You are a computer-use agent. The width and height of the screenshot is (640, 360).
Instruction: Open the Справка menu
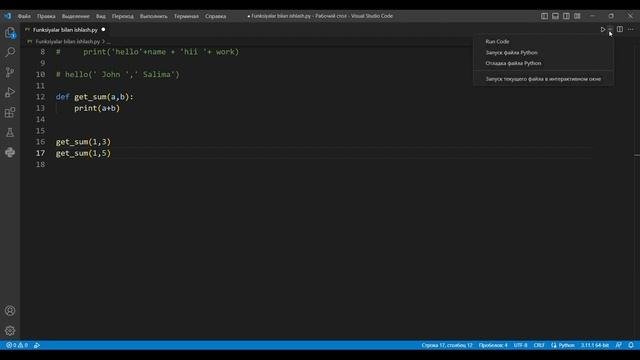coord(215,16)
